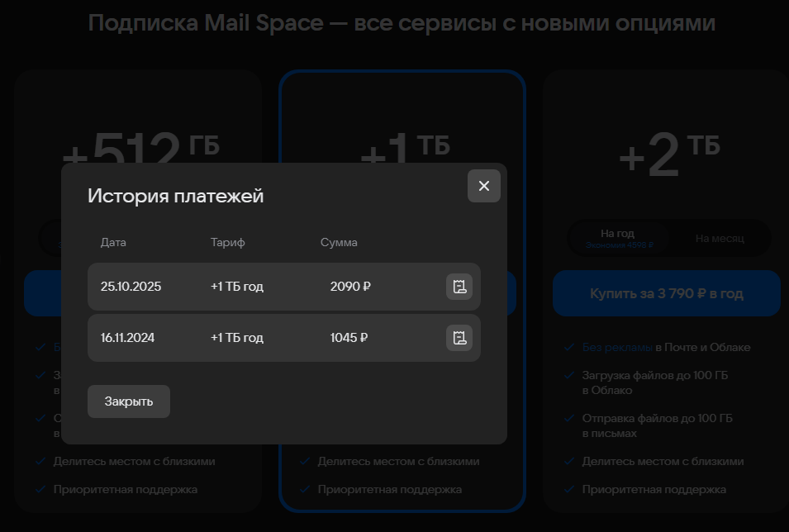This screenshot has width=789, height=532.
Task: Click the Сумма column header
Action: coord(339,242)
